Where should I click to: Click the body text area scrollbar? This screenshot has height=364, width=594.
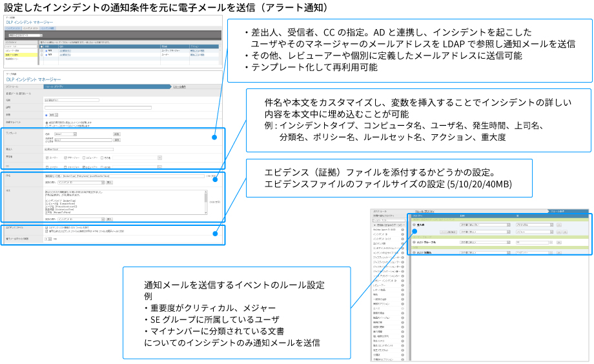(206, 202)
